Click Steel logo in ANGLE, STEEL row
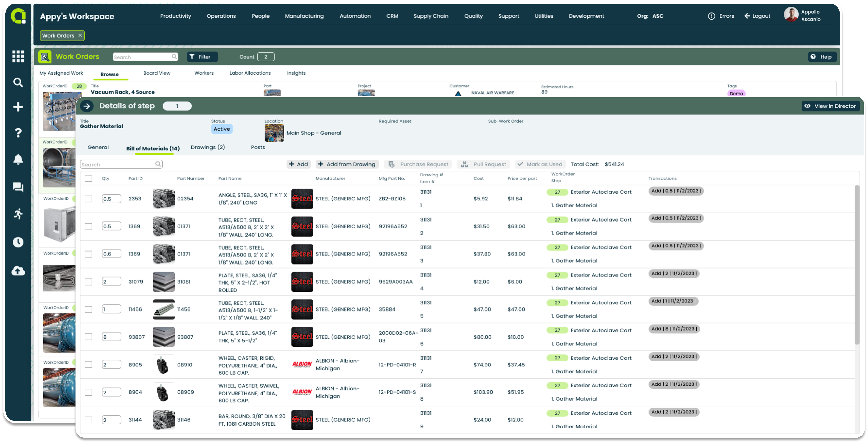 pyautogui.click(x=302, y=199)
